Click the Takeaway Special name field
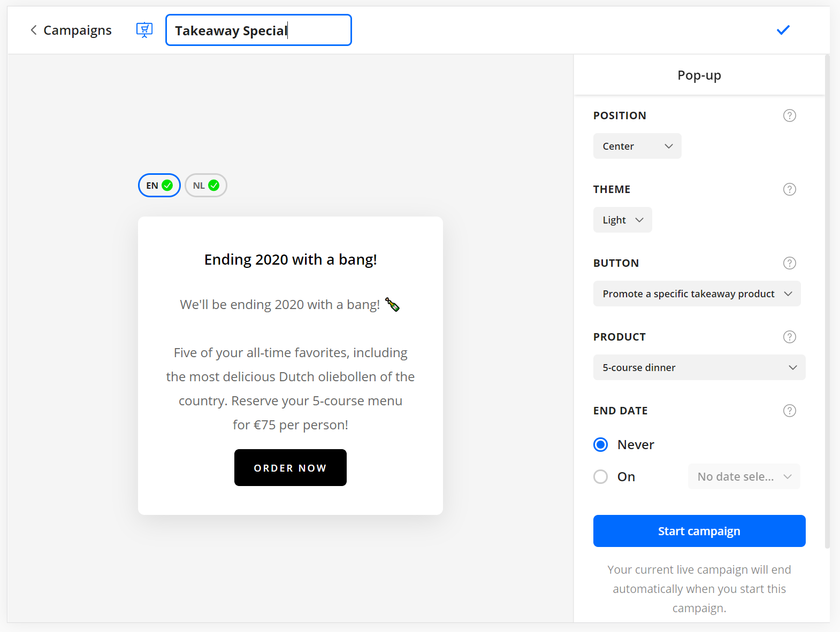840x632 pixels. pos(258,30)
